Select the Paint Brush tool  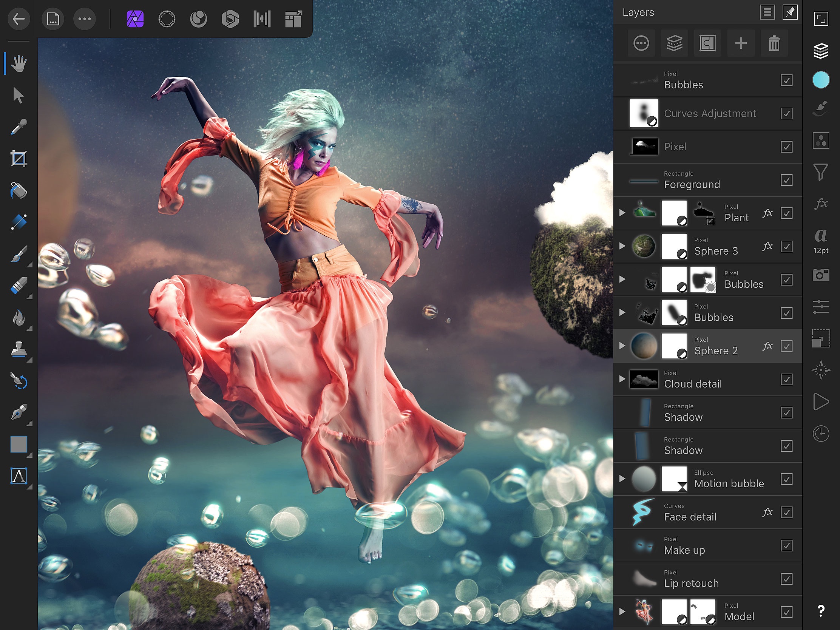19,254
